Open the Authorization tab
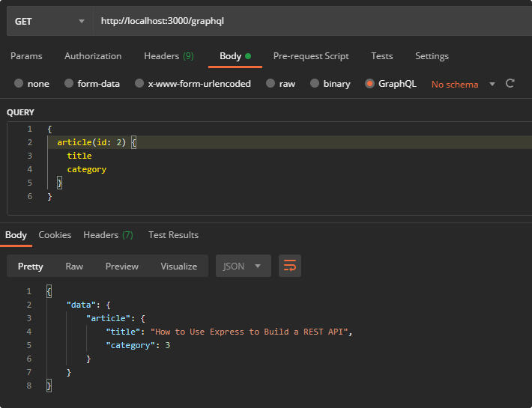 click(93, 56)
